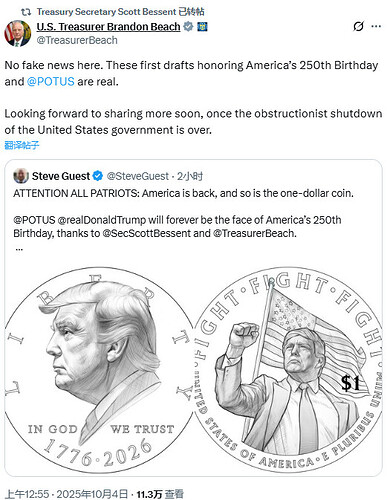Click Steve Guest's blue verified checkmark
This screenshot has width=387, height=500.
tap(98, 176)
